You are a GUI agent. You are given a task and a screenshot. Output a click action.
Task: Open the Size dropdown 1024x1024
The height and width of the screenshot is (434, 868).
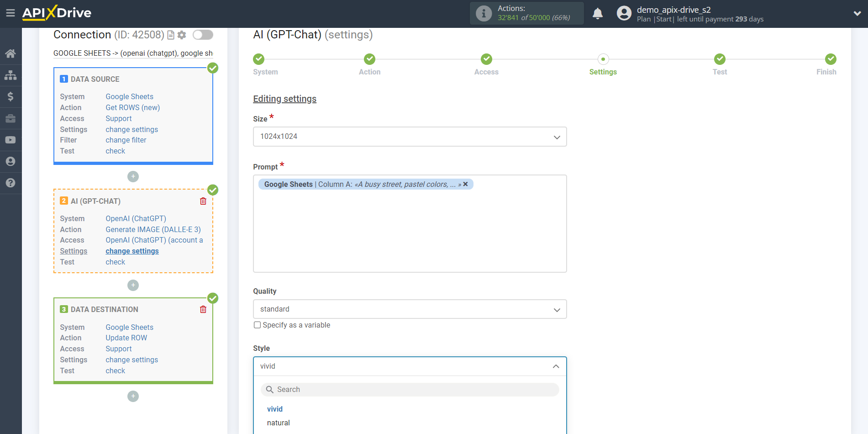410,137
